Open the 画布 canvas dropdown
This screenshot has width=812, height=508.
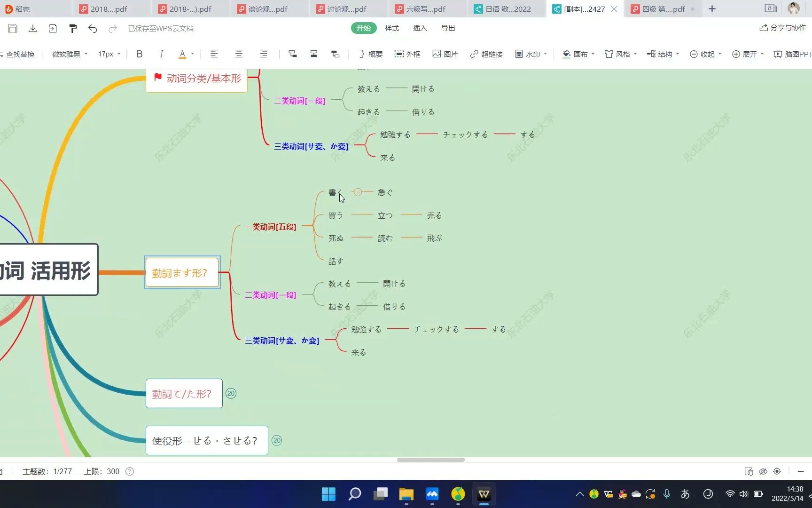coord(578,54)
